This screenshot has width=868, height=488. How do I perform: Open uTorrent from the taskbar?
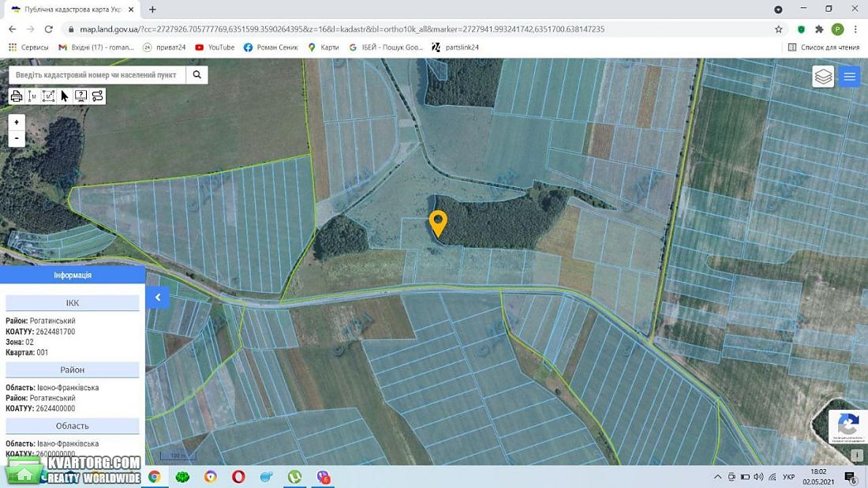[x=294, y=476]
